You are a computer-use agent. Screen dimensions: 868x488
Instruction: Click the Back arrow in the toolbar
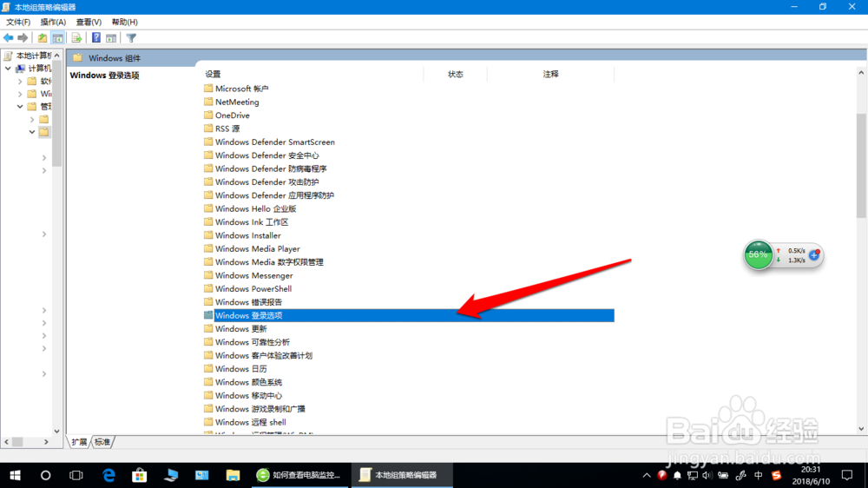coord(9,37)
